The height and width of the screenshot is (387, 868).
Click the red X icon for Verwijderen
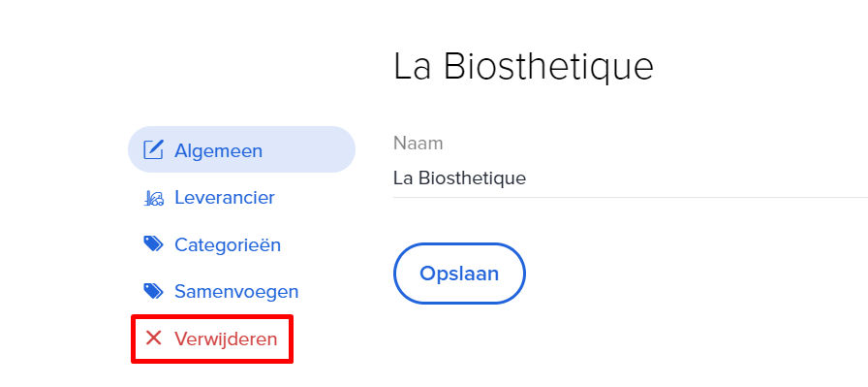pos(153,338)
